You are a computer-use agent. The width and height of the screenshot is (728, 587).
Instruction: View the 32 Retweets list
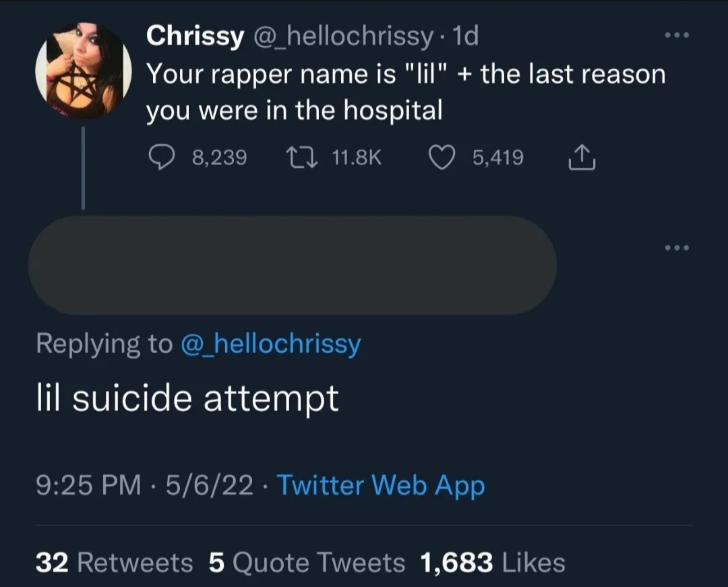(113, 562)
